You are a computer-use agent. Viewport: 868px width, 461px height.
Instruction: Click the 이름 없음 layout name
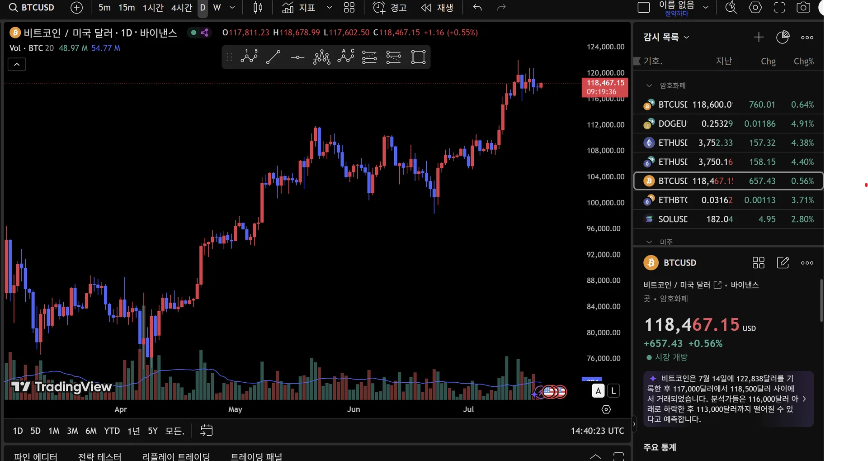tap(676, 5)
